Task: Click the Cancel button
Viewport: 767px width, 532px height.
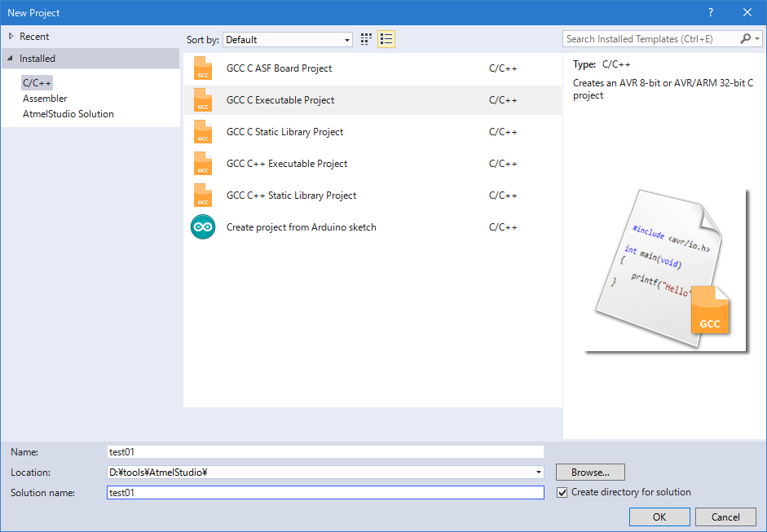Action: point(725,517)
